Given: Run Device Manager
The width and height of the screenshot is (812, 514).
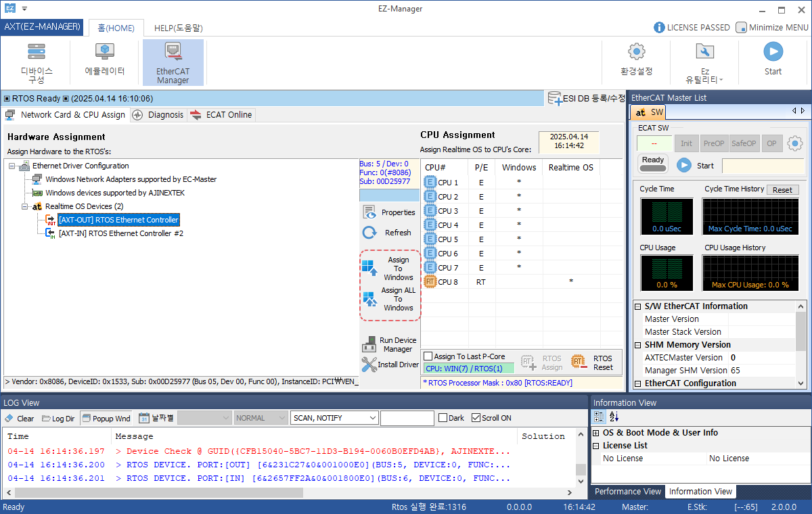Looking at the screenshot, I should pyautogui.click(x=390, y=345).
